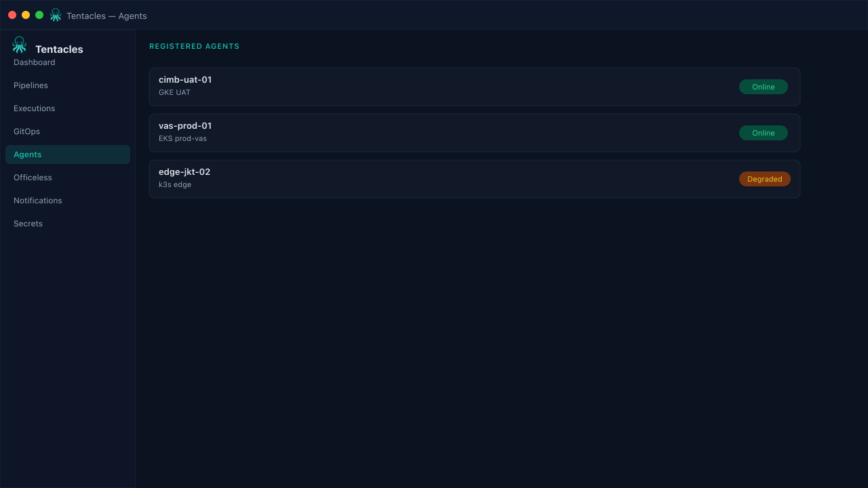This screenshot has height=488, width=868.
Task: Click the Online badge for vas-prod-01
Action: [x=764, y=133]
